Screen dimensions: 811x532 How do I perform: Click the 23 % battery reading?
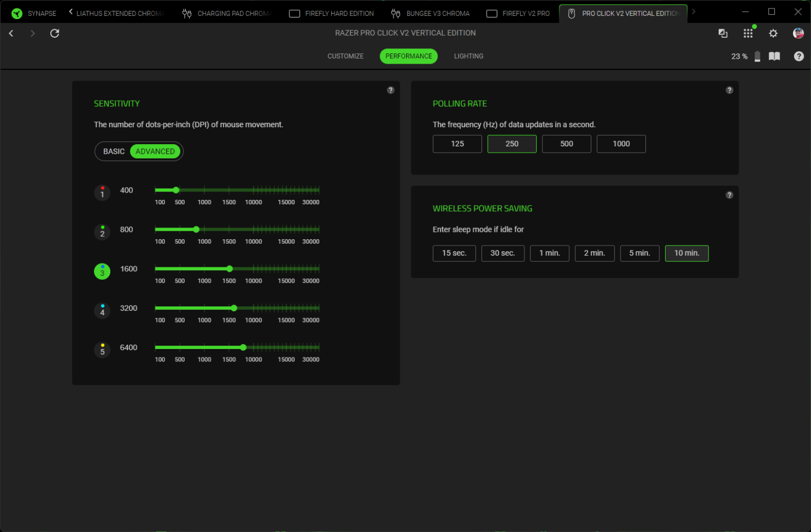click(739, 56)
